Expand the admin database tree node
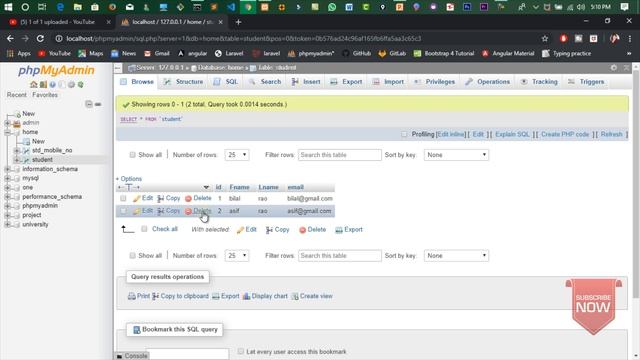Viewport: 640px width, 360px height. (7, 123)
